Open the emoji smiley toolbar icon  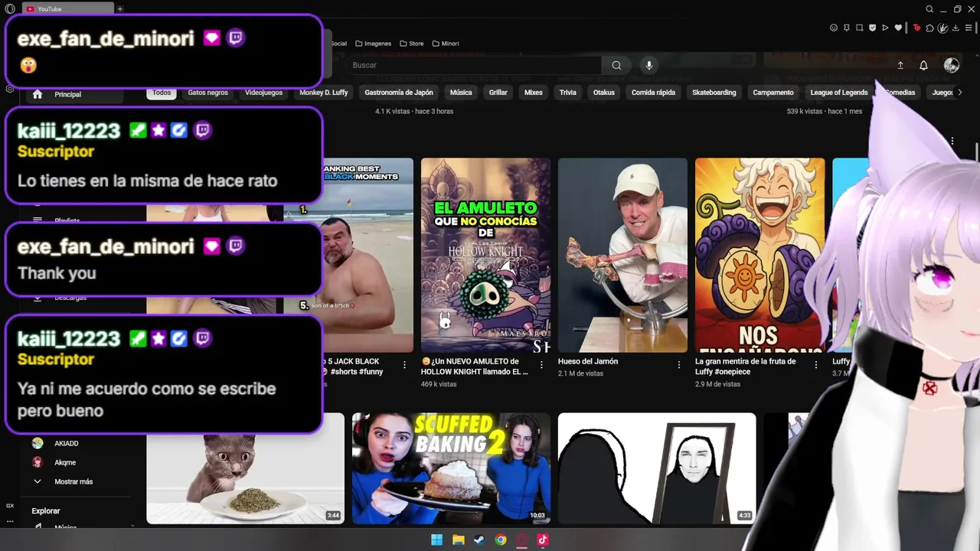[834, 28]
